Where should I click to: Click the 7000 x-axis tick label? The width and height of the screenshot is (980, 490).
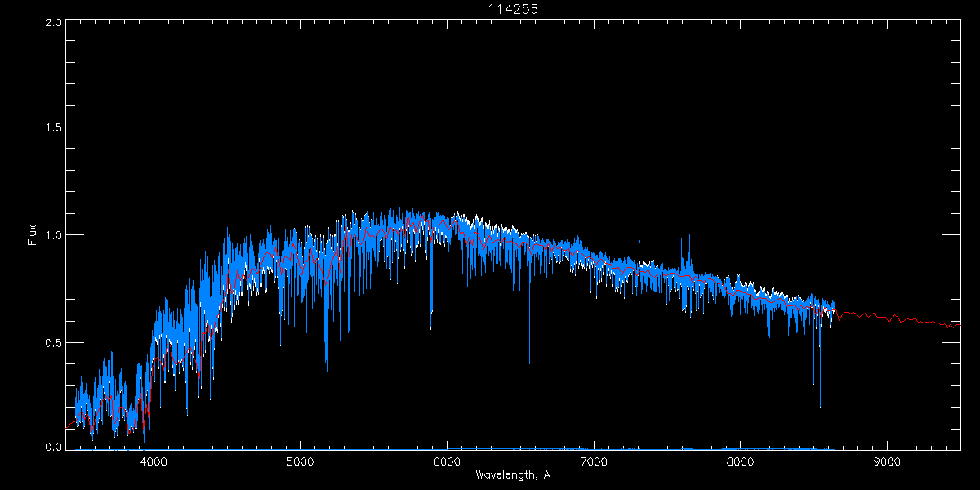click(594, 461)
